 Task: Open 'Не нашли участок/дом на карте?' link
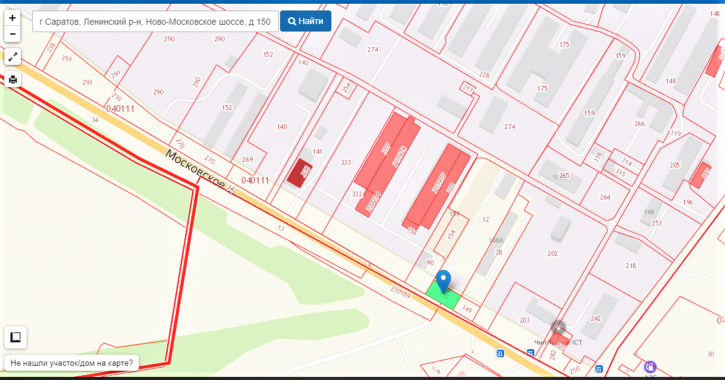(x=72, y=363)
